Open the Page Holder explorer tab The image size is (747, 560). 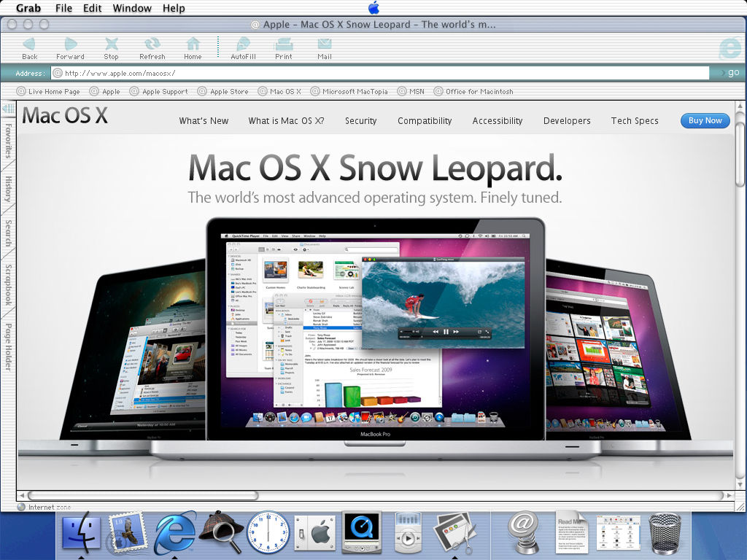click(x=8, y=346)
